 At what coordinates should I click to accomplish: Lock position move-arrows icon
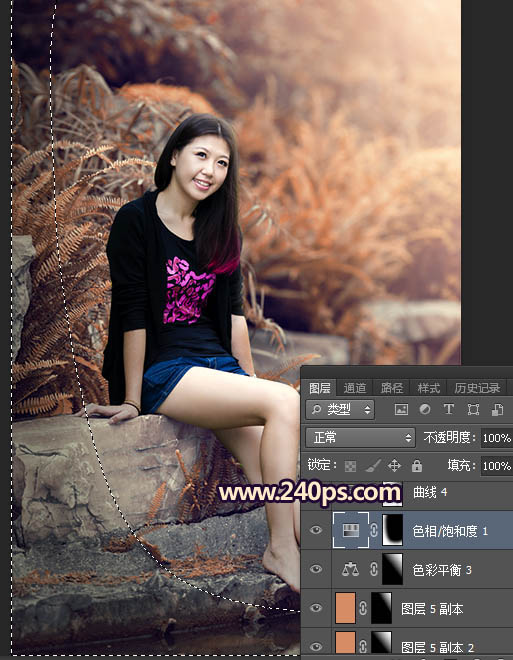[x=394, y=466]
